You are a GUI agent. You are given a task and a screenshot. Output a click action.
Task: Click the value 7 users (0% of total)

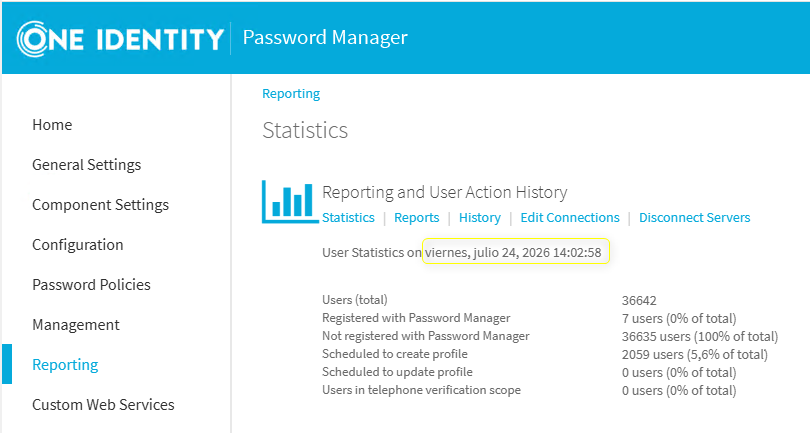pyautogui.click(x=679, y=319)
